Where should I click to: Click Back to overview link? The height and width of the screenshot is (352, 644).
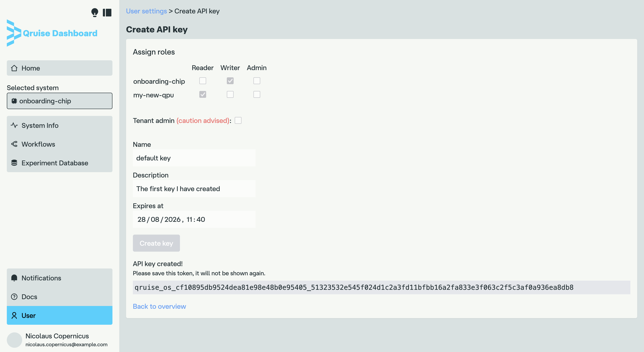[x=159, y=306]
